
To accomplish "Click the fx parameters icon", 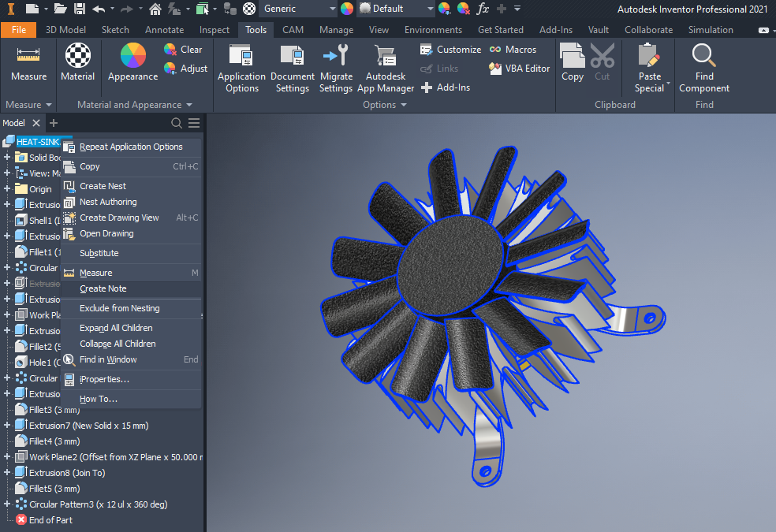I will point(483,9).
